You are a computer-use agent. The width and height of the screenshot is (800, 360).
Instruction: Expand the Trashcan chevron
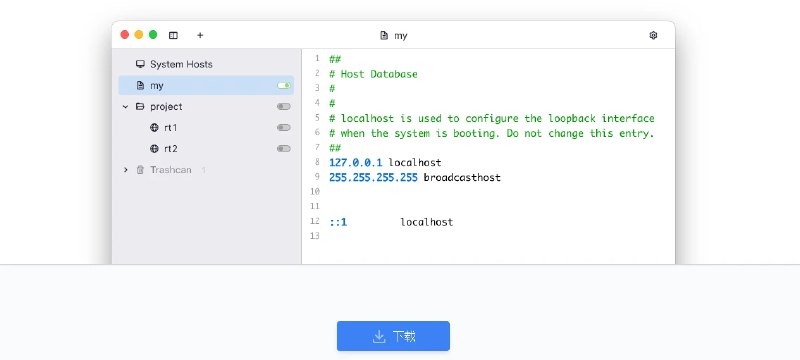126,170
